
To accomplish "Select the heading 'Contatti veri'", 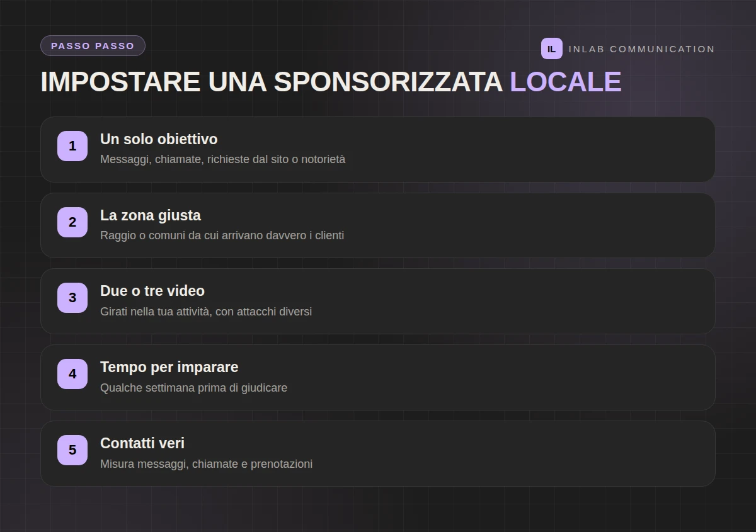I will [142, 443].
